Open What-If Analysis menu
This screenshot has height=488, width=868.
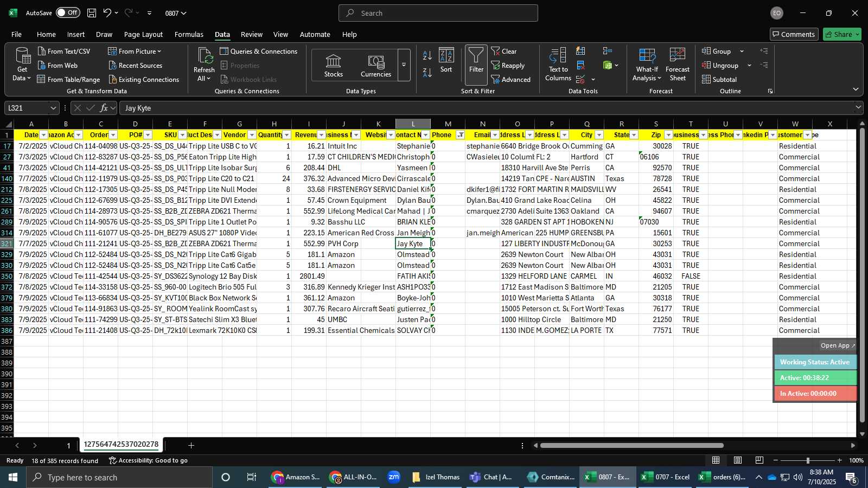[x=647, y=65]
